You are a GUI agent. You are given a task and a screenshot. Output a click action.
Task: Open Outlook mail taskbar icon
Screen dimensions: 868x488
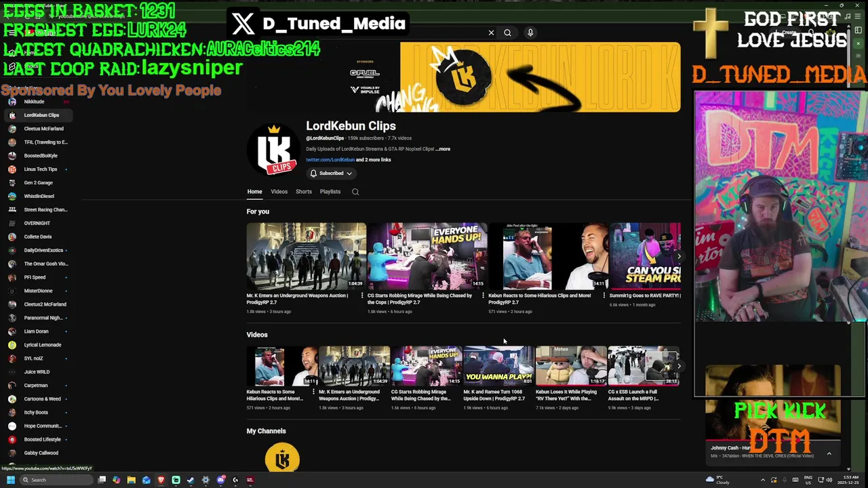146,480
